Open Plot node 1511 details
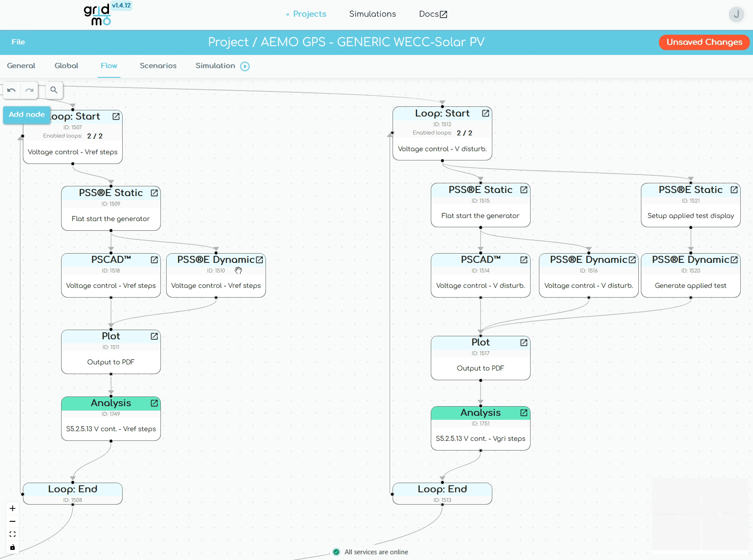The height and width of the screenshot is (560, 753). [154, 336]
